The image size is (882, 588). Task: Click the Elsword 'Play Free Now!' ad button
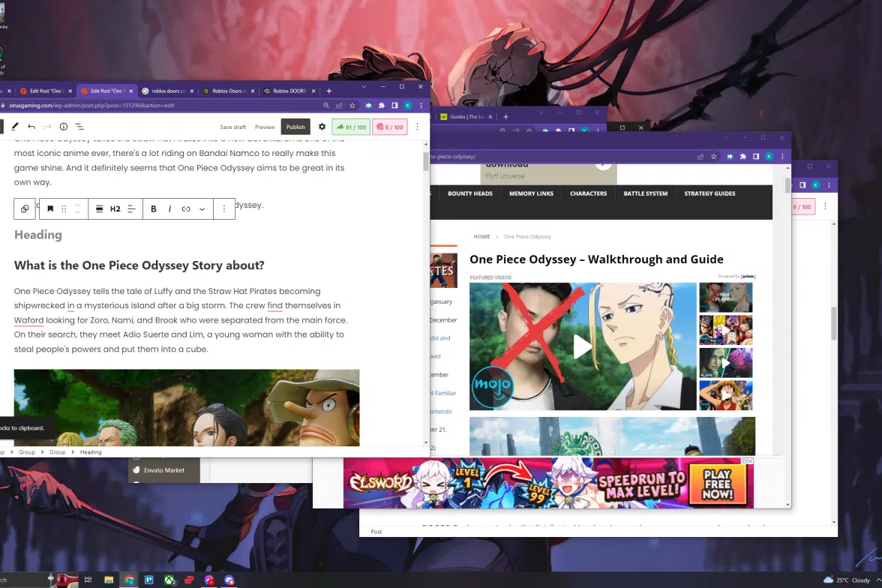[718, 484]
